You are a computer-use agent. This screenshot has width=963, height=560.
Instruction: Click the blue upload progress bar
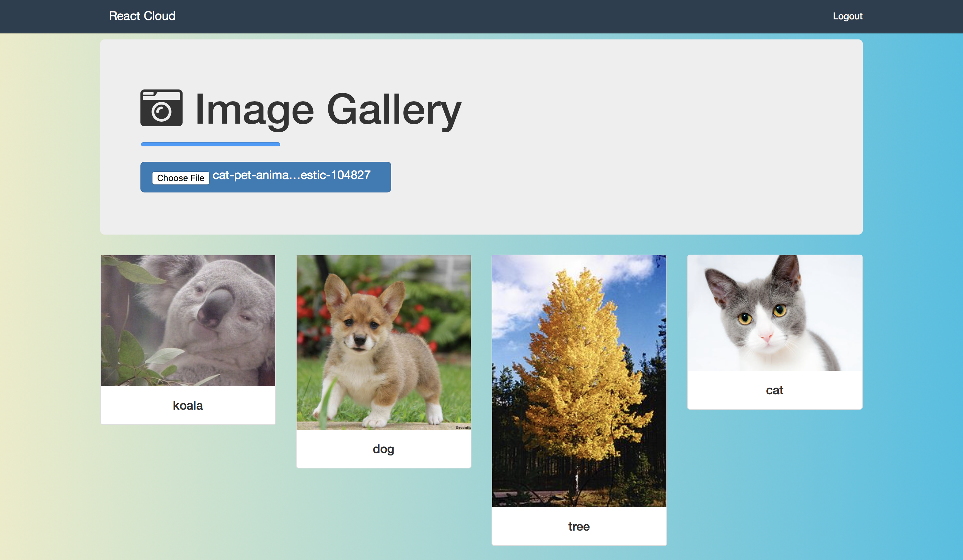pos(210,144)
